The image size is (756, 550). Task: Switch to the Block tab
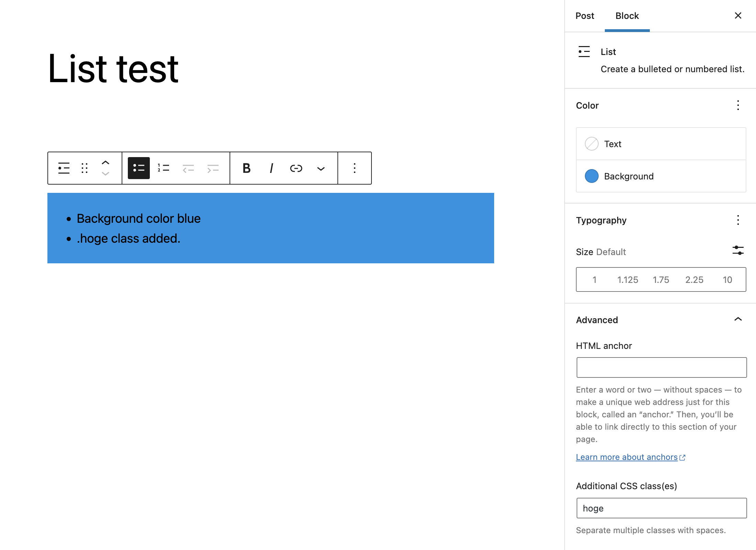pos(627,16)
